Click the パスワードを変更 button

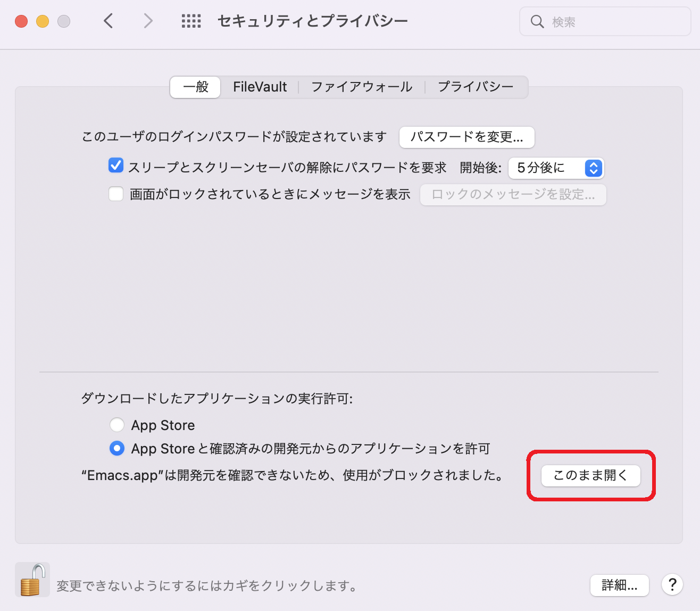click(x=466, y=137)
